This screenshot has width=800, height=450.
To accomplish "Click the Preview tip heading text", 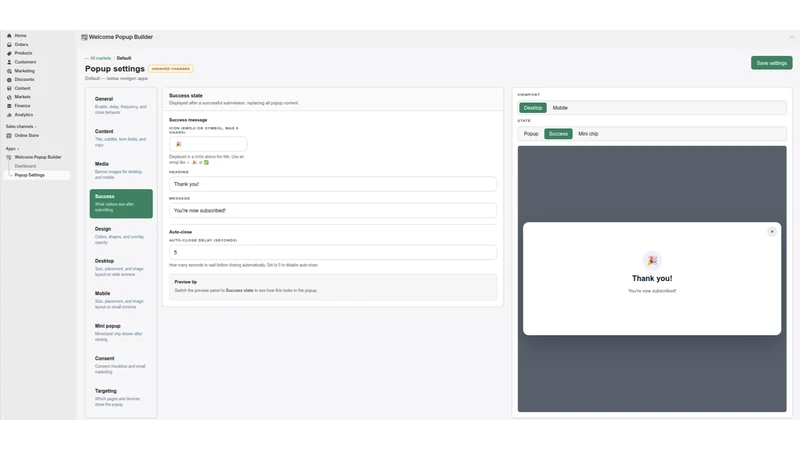I will tap(186, 282).
